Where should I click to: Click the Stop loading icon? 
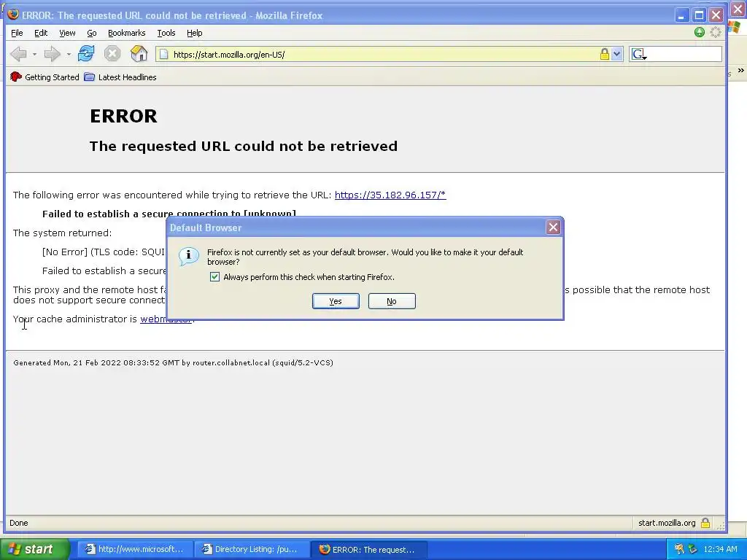112,53
